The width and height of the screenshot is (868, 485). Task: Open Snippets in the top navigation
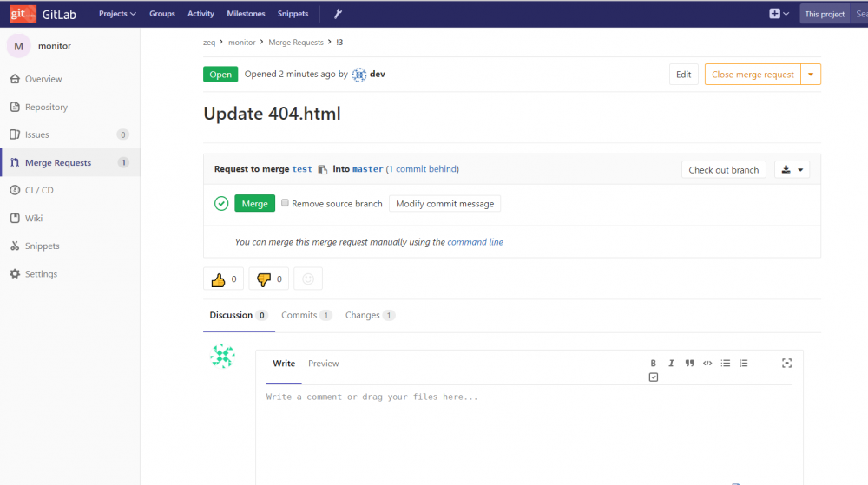tap(293, 14)
